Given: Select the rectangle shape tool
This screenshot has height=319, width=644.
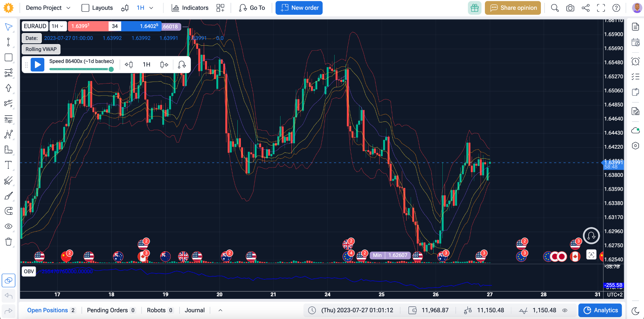Looking at the screenshot, I should [8, 57].
